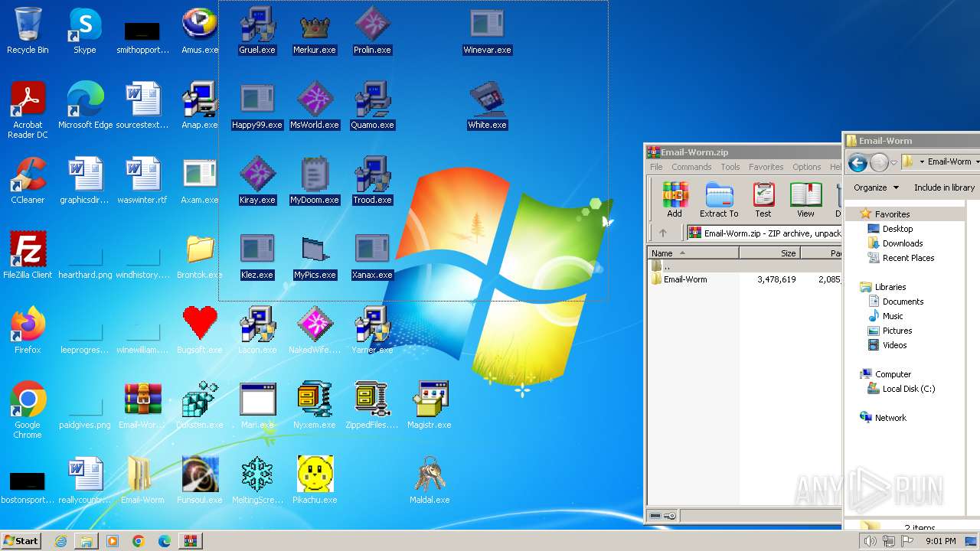This screenshot has width=980, height=551.
Task: Select the parent '..' row in WinRAR
Action: 745,266
